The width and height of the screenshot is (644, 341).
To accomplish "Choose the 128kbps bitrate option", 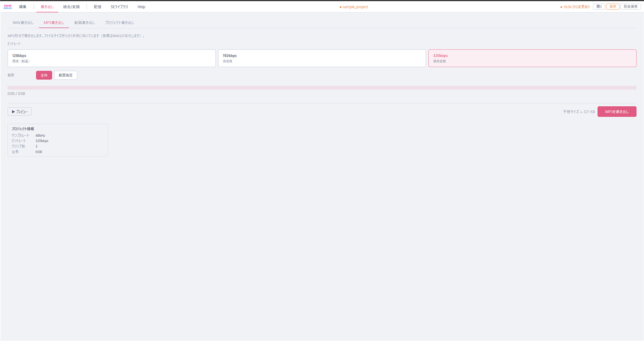I will 111,58.
